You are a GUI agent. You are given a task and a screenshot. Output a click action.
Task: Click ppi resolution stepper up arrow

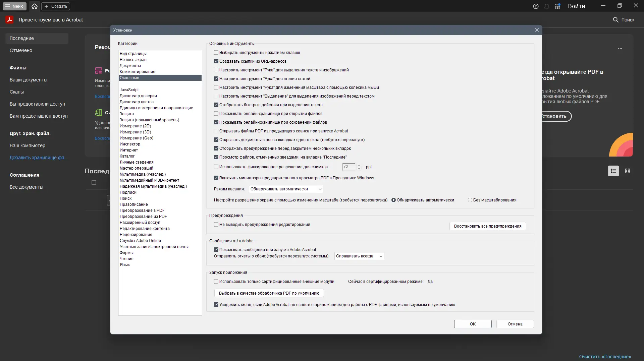coord(359,165)
